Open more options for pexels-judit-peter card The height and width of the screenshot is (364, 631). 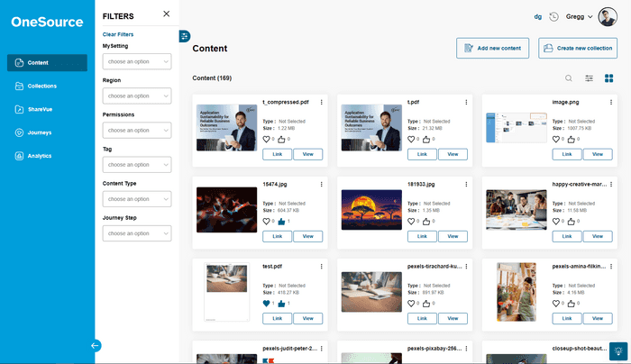point(321,349)
